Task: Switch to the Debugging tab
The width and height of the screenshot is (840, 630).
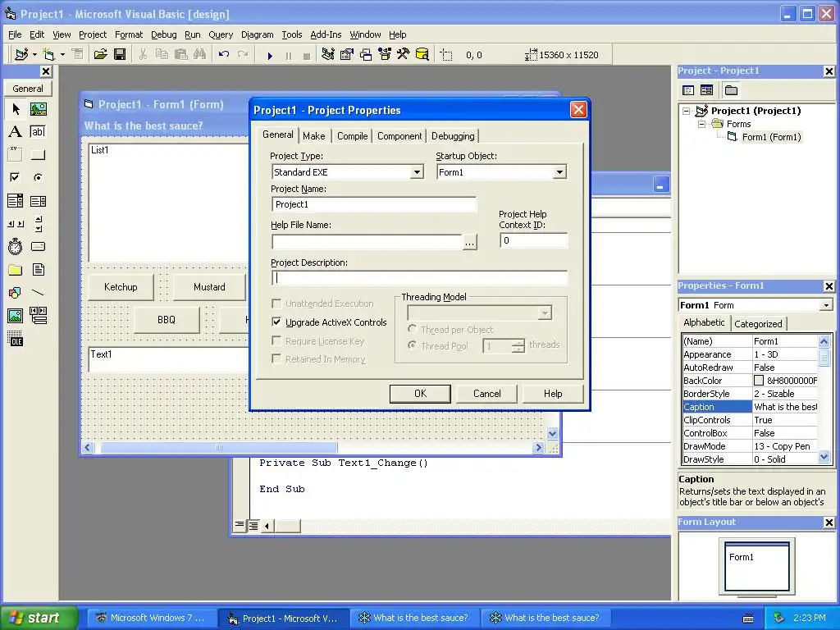Action: pos(453,136)
